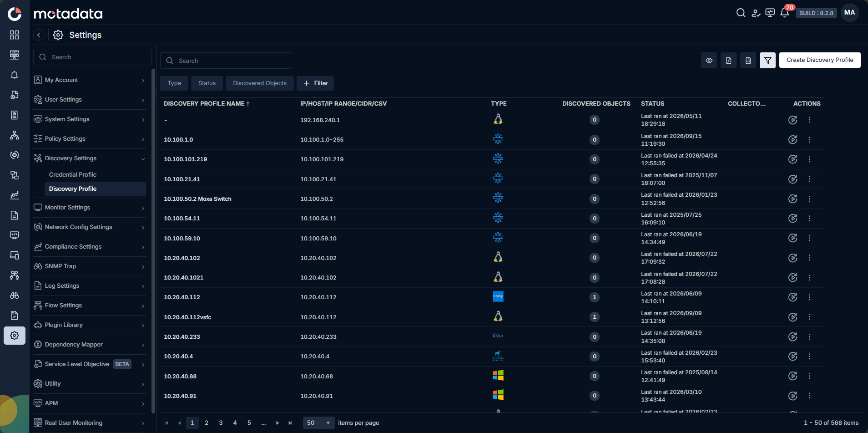
Task: Run discovery for 10.20.40.233 profile
Action: [793, 337]
